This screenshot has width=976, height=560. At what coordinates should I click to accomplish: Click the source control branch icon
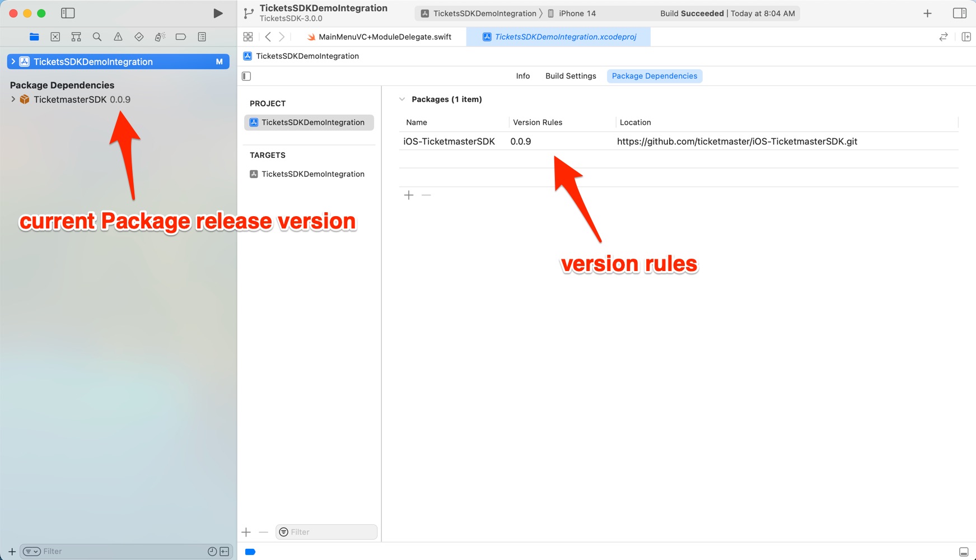click(249, 13)
